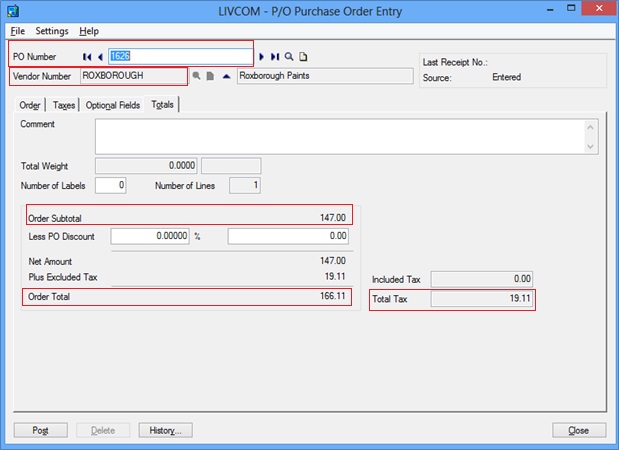619x450 pixels.
Task: Click the Last Receipt No. label
Action: pyautogui.click(x=455, y=62)
